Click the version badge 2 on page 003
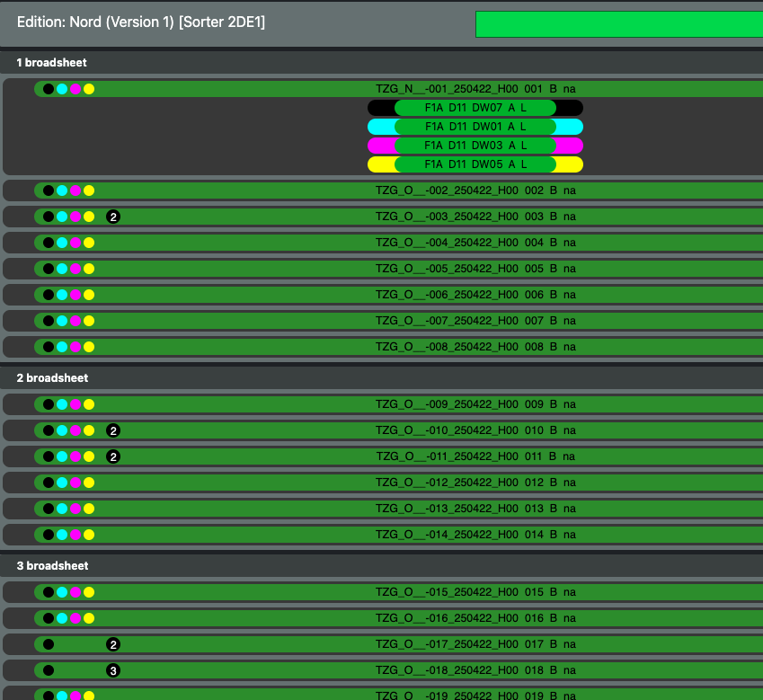This screenshot has height=700, width=763. coord(113,217)
